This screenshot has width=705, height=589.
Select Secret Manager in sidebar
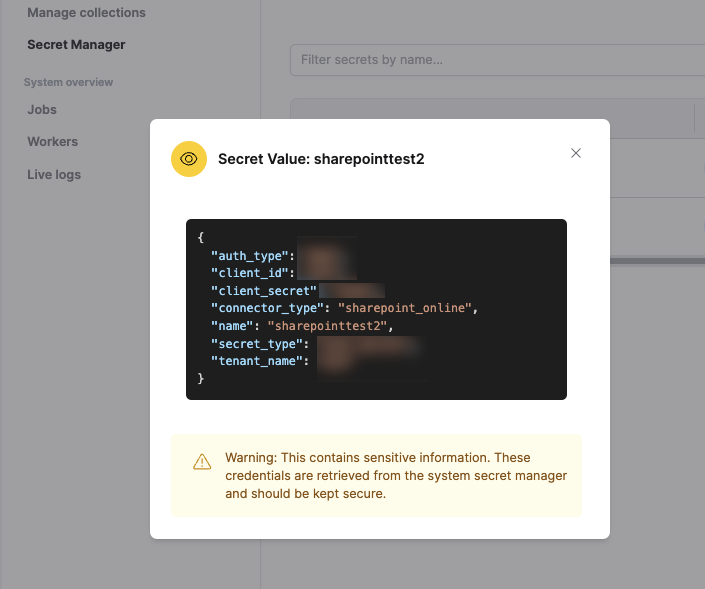pyautogui.click(x=76, y=45)
